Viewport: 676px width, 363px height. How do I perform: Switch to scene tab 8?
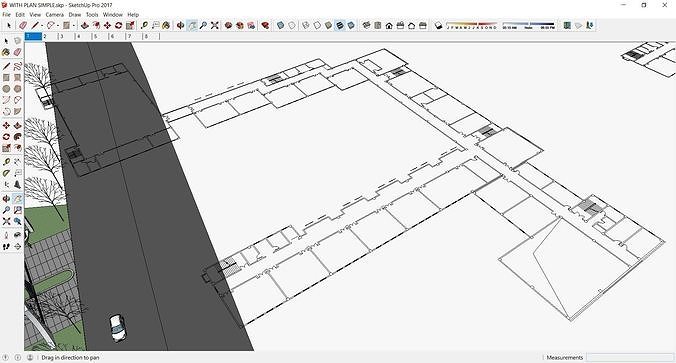tap(151, 37)
